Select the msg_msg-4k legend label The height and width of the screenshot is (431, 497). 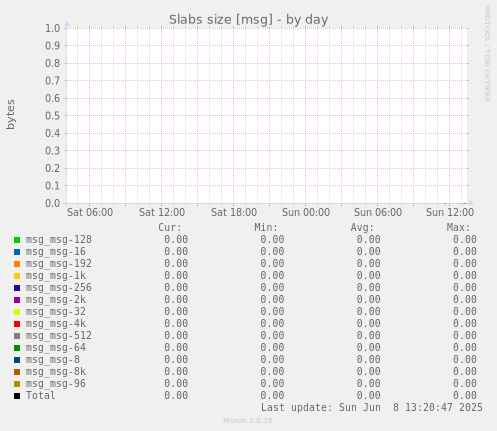[x=56, y=324]
